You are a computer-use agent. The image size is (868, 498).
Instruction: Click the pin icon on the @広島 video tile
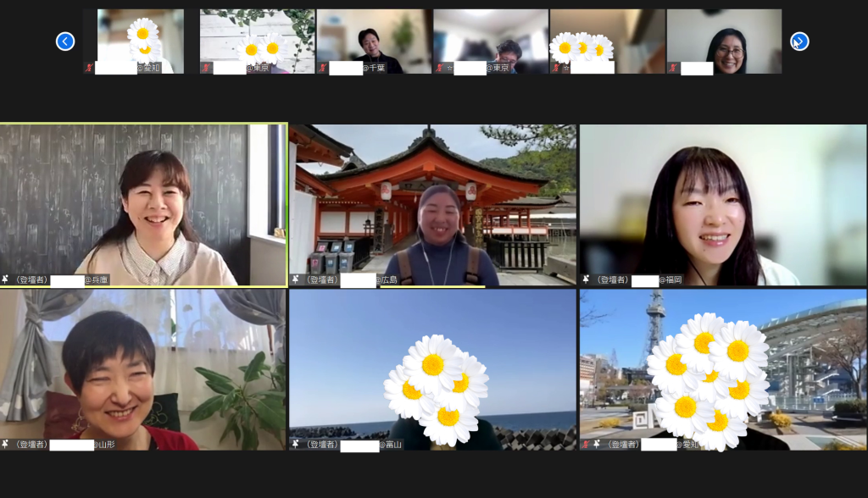(296, 279)
